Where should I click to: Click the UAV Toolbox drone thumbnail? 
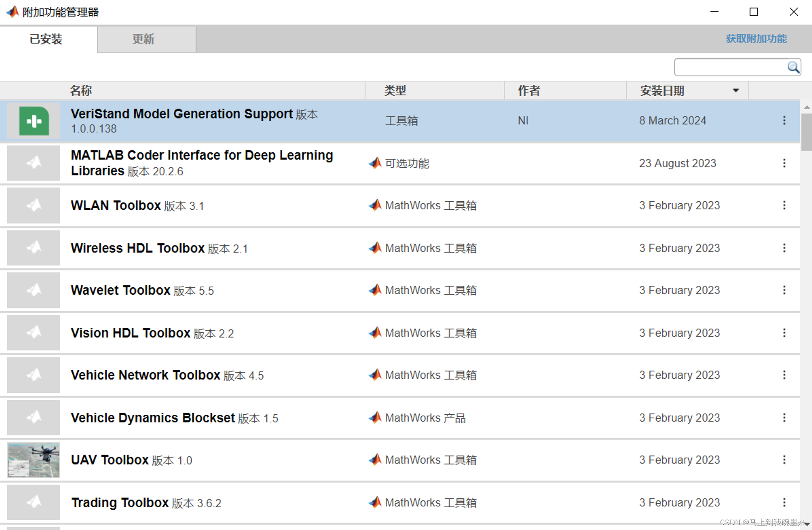[x=34, y=460]
